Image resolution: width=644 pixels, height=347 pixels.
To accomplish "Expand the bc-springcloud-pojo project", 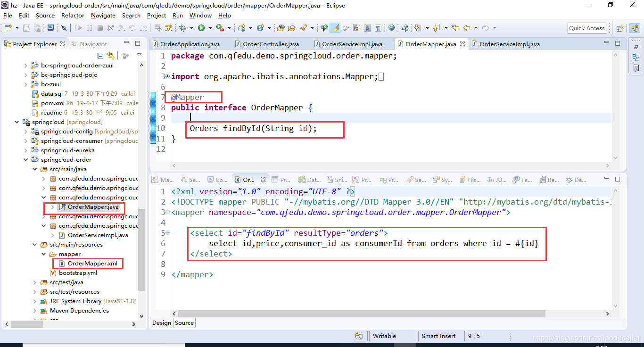I will pyautogui.click(x=25, y=75).
